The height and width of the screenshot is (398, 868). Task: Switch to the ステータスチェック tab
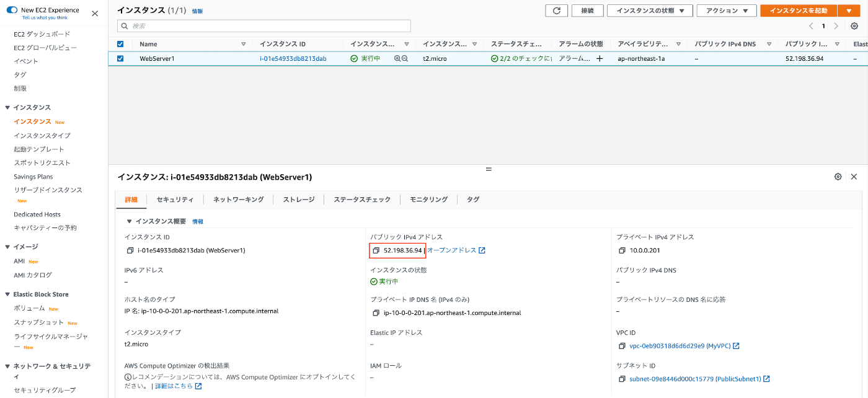[362, 200]
